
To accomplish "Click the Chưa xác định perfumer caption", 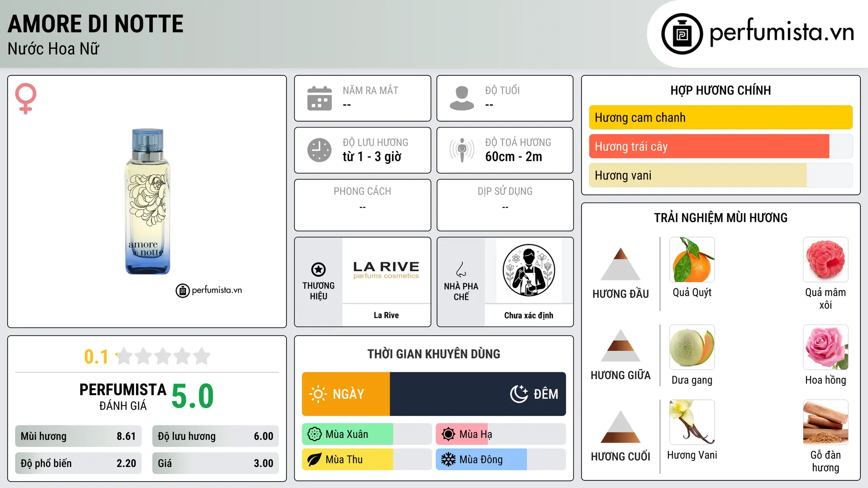I will click(x=529, y=315).
